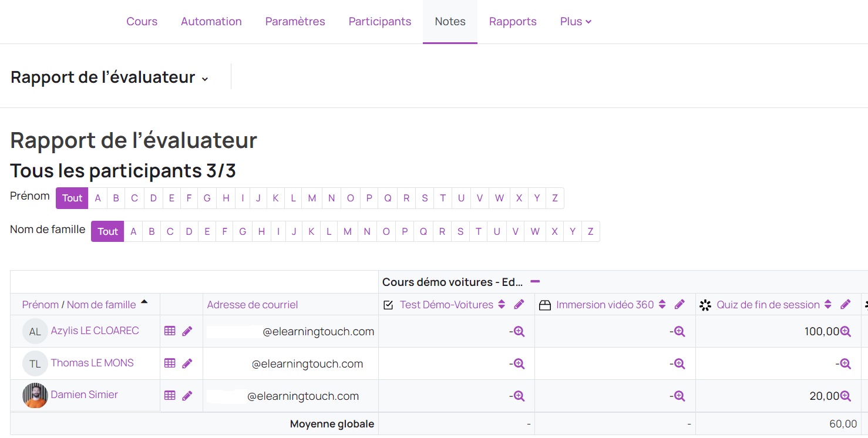Expand the Plus menu

[576, 22]
